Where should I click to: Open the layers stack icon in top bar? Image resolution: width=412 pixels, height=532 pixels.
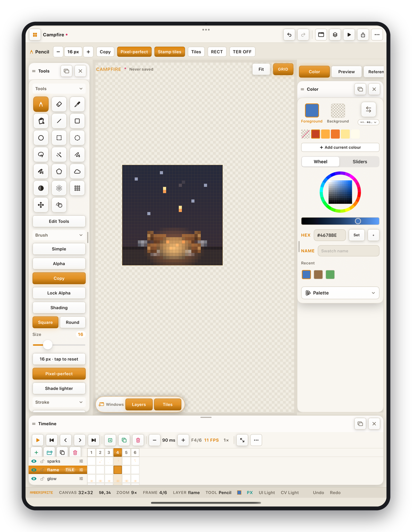(x=335, y=35)
